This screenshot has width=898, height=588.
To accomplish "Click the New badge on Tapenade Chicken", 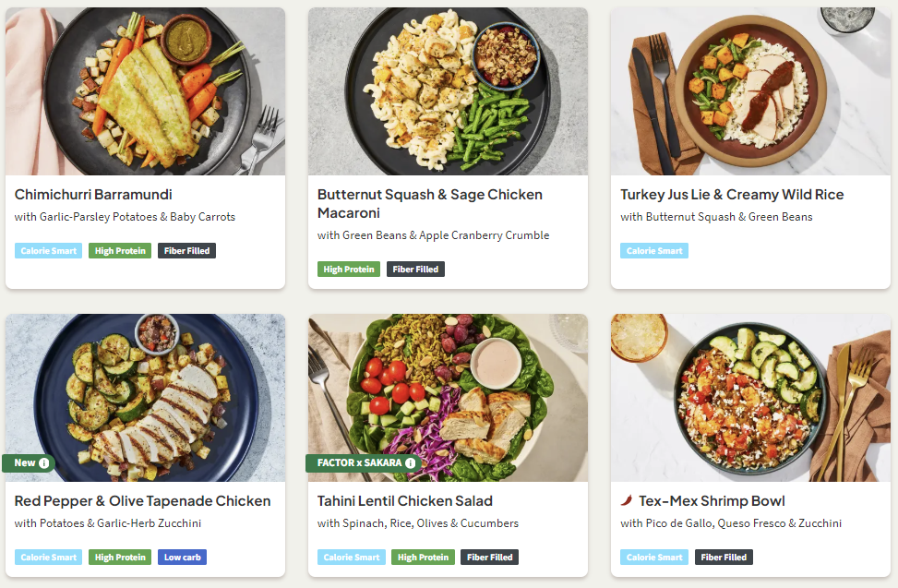I will tap(25, 462).
